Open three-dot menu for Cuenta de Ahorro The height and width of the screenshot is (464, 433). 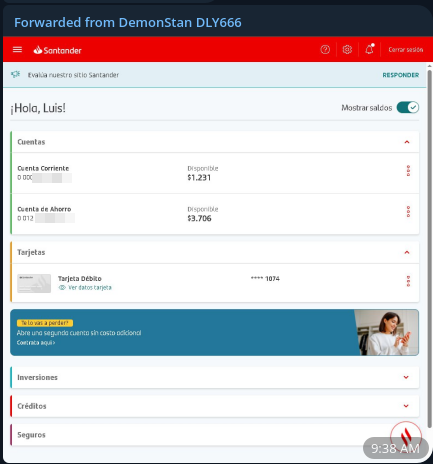408,212
